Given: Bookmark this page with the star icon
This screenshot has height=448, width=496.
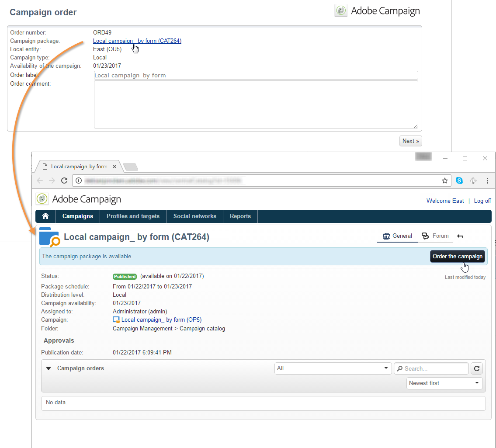Looking at the screenshot, I should coord(445,181).
